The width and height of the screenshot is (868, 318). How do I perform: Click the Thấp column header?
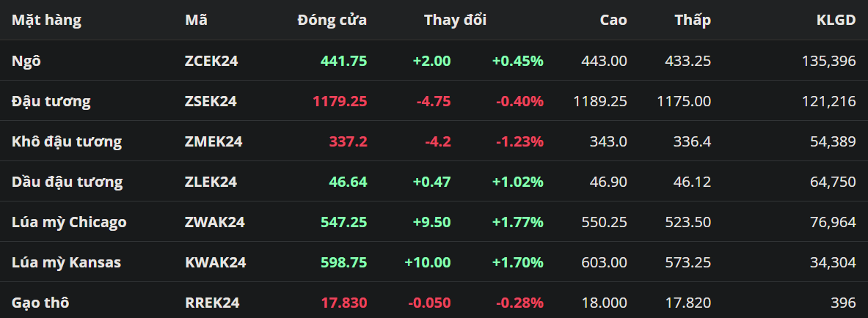(693, 21)
